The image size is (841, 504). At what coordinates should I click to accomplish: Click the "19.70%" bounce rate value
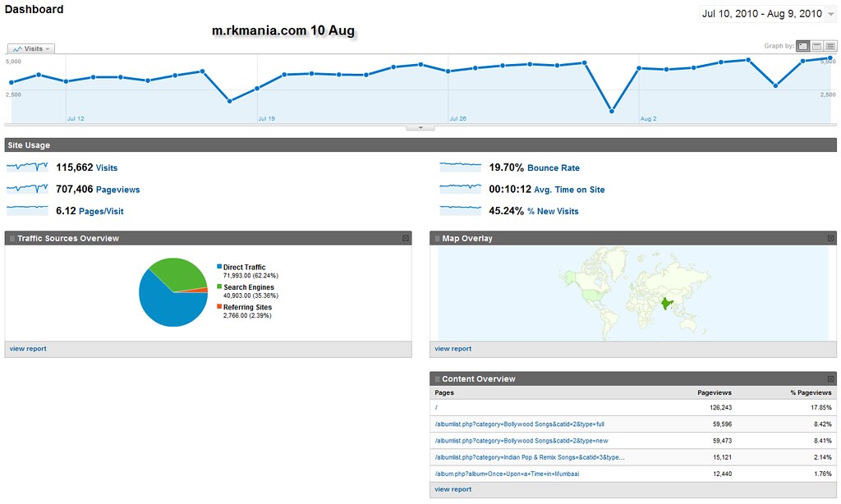pos(506,167)
